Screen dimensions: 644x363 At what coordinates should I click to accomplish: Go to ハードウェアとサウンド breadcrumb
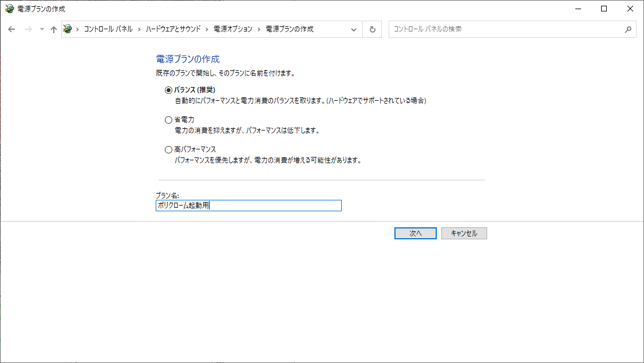pos(173,29)
